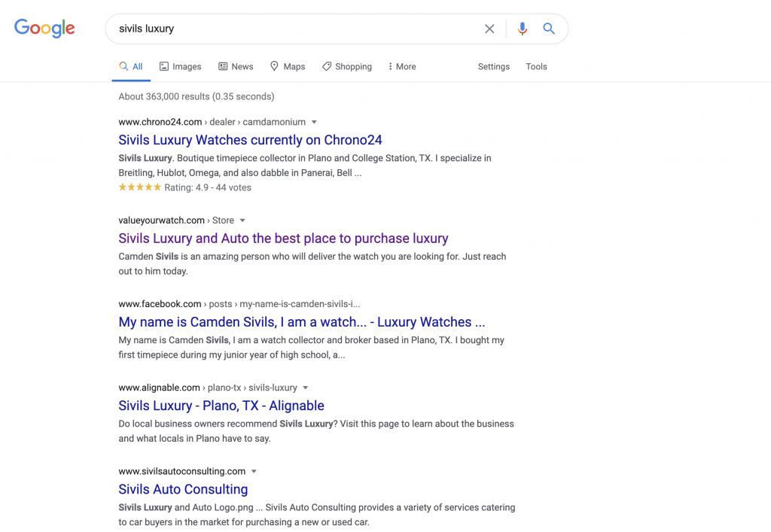The width and height of the screenshot is (771, 532).
Task: Open Sivils Auto Consulting link
Action: click(183, 489)
